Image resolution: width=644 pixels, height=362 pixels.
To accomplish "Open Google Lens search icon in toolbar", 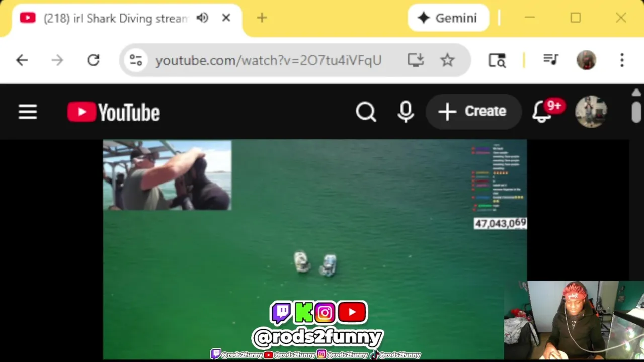I will 497,60.
